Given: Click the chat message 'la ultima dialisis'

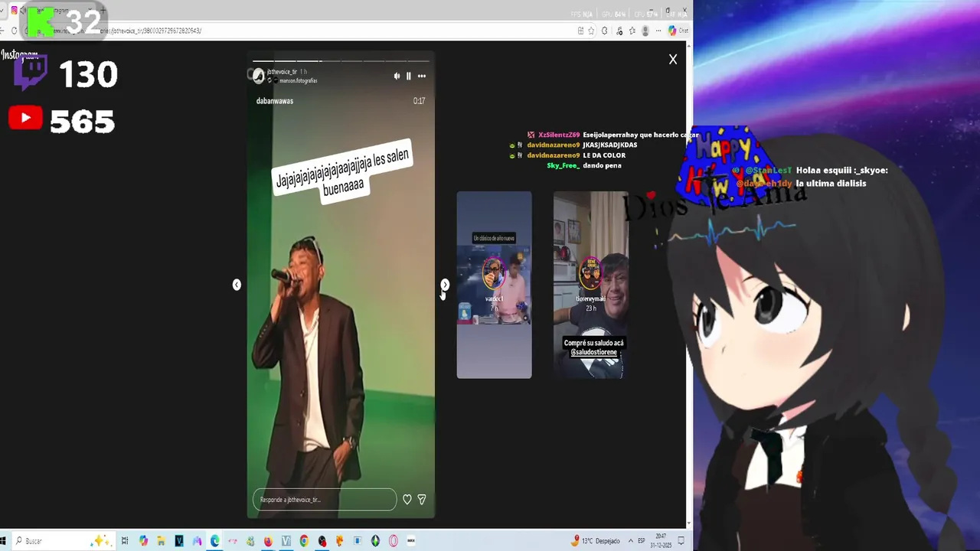Looking at the screenshot, I should (x=831, y=184).
